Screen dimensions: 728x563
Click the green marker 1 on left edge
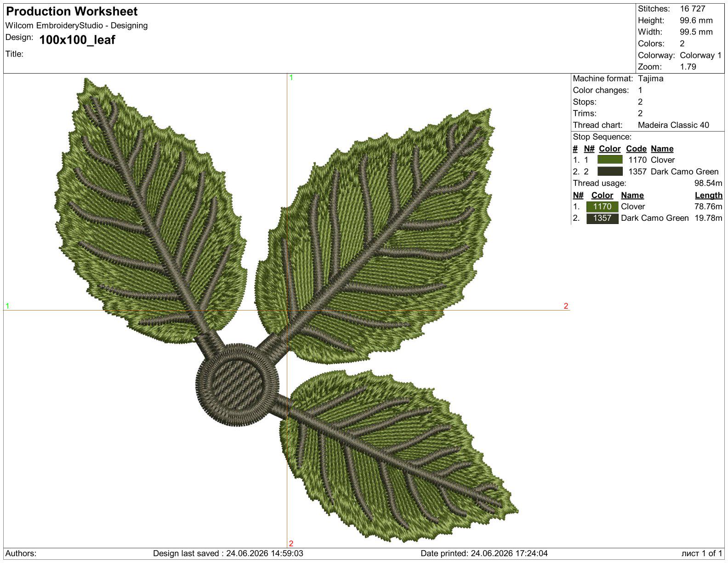point(7,306)
